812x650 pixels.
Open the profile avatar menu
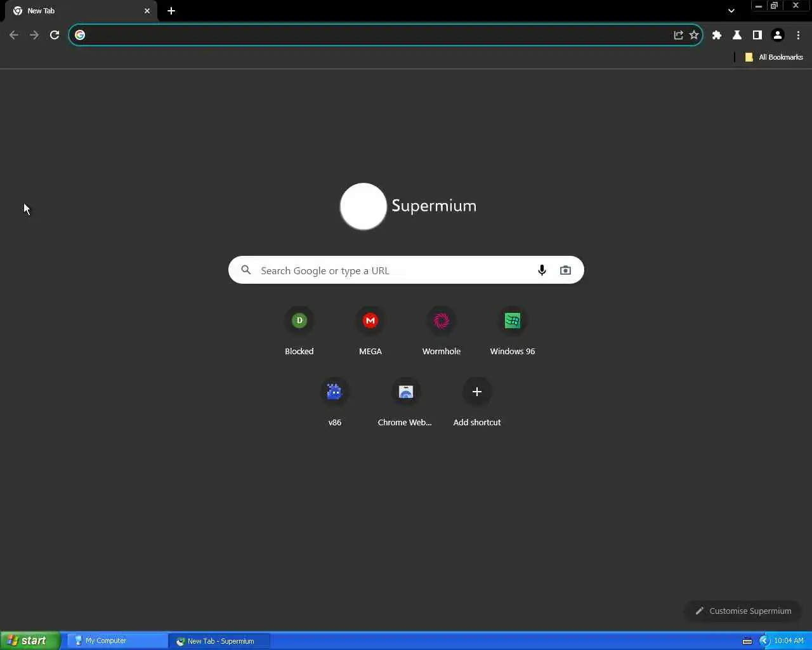(x=778, y=35)
